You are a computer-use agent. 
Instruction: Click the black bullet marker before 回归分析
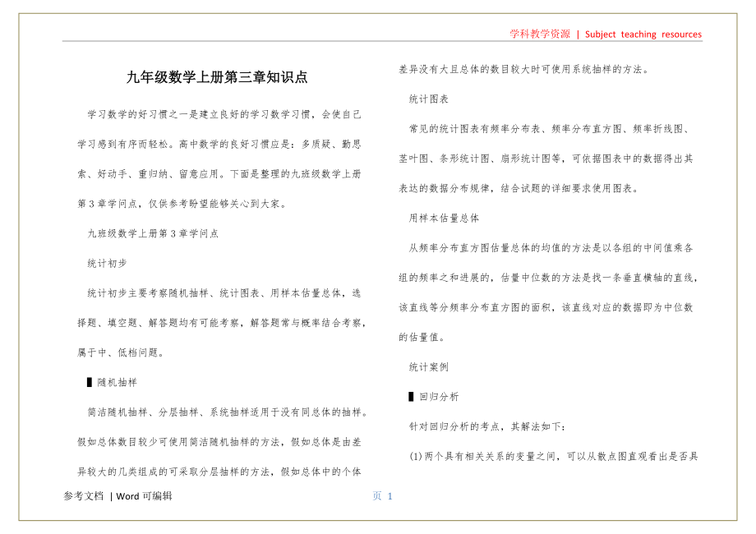[411, 397]
